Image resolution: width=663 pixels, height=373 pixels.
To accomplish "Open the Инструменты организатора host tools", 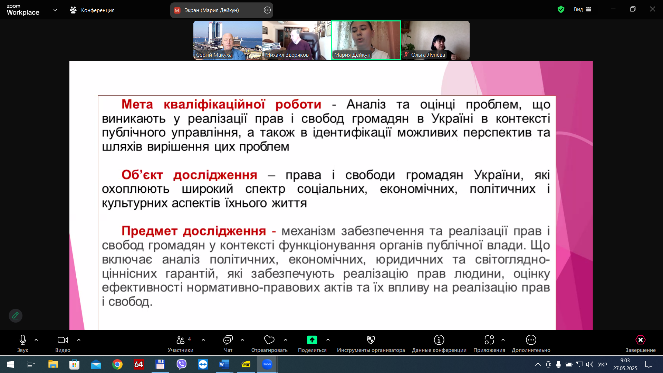I will coord(371,340).
